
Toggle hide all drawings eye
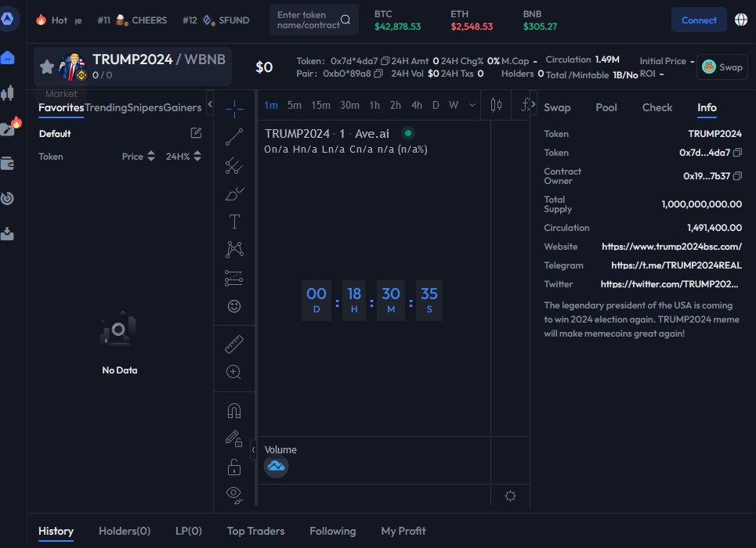(234, 495)
